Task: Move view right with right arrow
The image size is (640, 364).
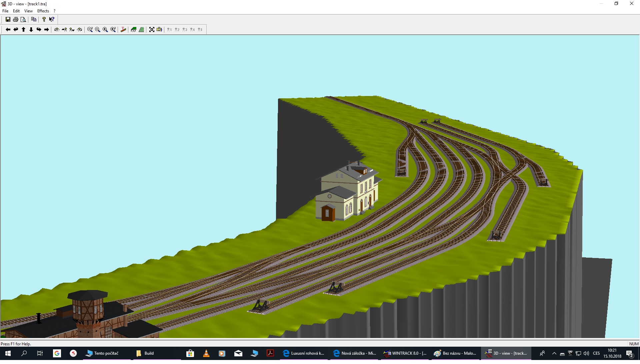Action: pos(47,30)
